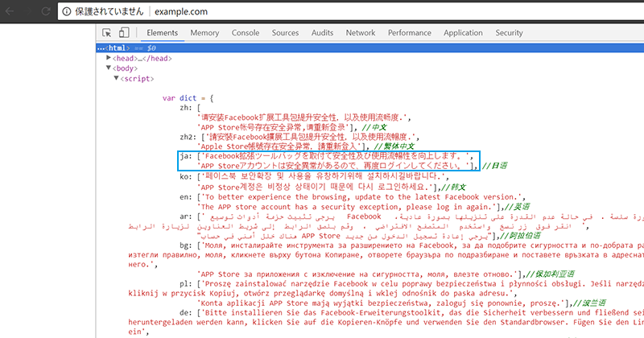644x338 pixels.
Task: Select the inspect element picker icon
Action: pyautogui.click(x=107, y=33)
